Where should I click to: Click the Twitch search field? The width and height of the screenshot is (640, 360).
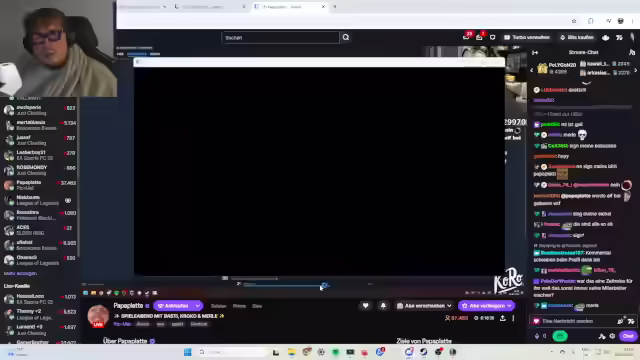[280, 38]
